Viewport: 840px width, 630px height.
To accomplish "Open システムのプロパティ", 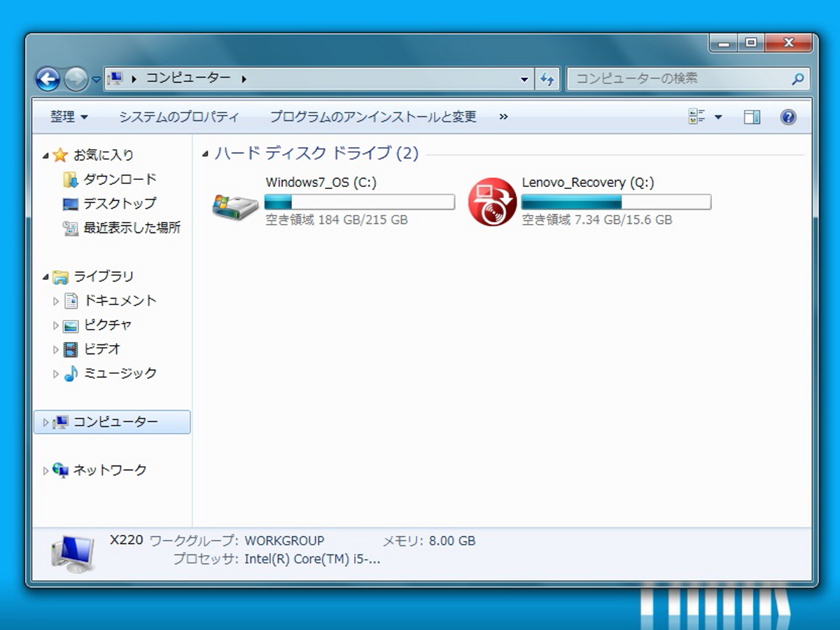I will (178, 117).
